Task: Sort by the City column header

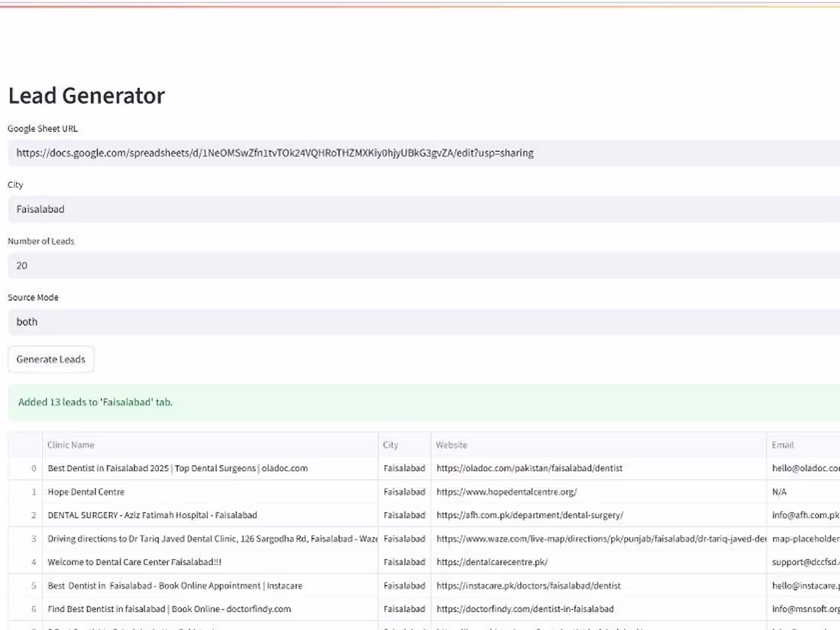Action: tap(405, 444)
